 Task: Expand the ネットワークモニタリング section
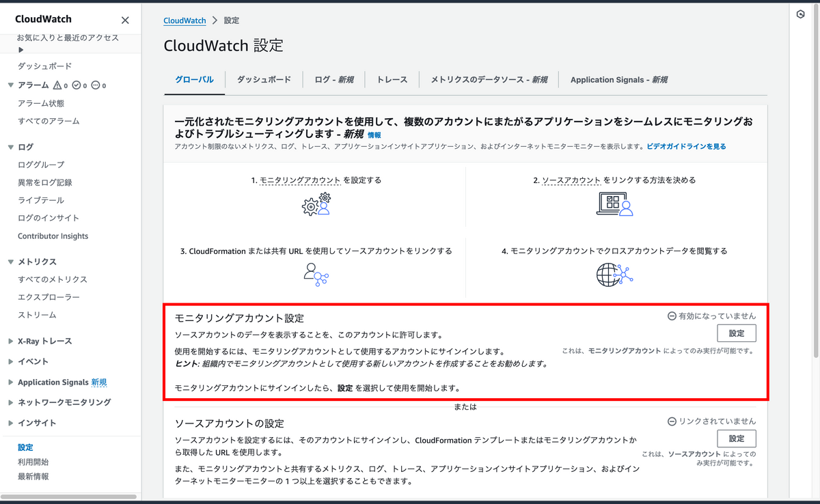click(10, 402)
